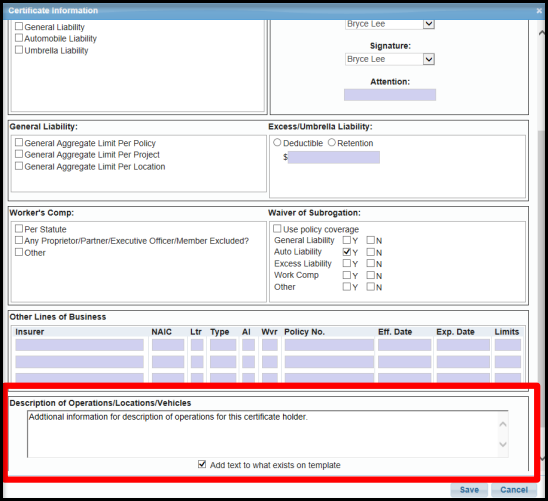548x501 pixels.
Task: Uncheck Auto Liability waiver Y box
Action: pos(347,252)
